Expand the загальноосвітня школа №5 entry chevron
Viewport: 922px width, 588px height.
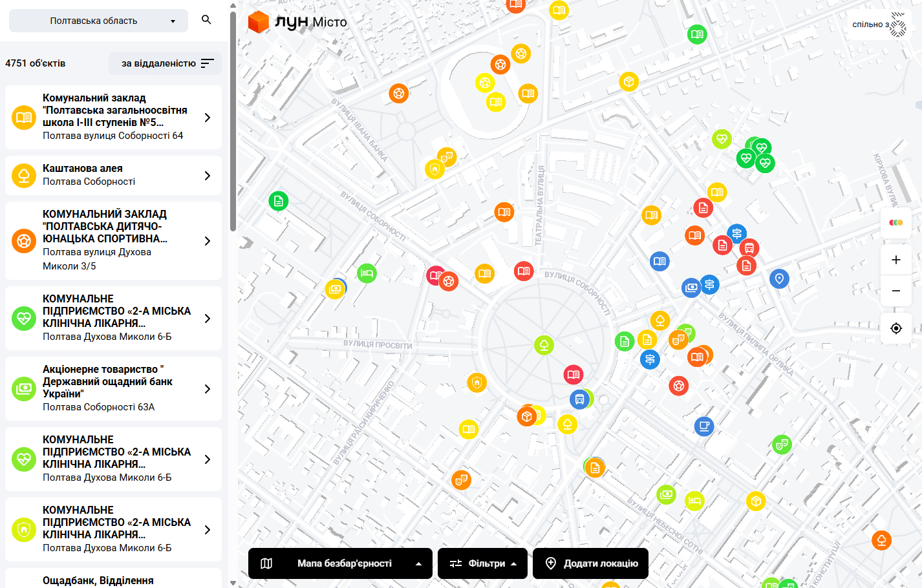click(208, 118)
